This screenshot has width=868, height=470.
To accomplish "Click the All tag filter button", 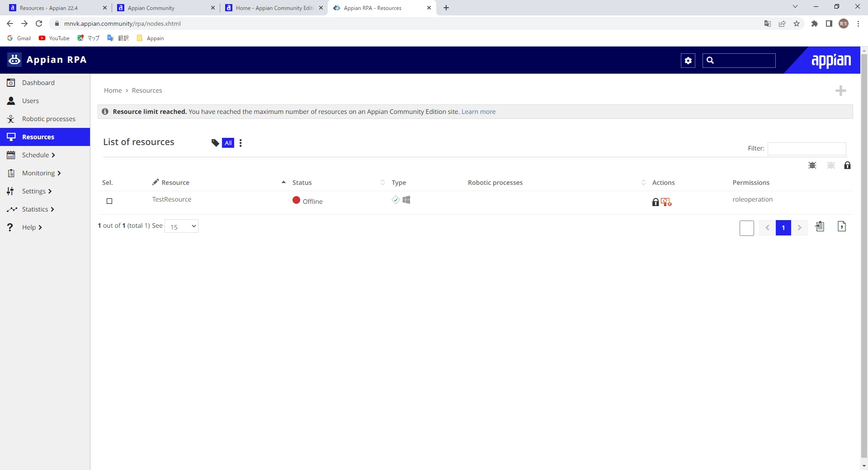I will point(228,143).
